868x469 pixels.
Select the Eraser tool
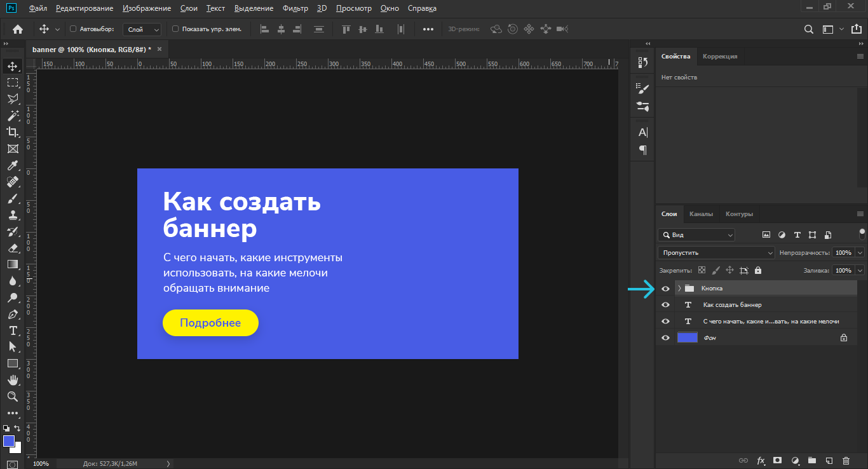point(12,248)
